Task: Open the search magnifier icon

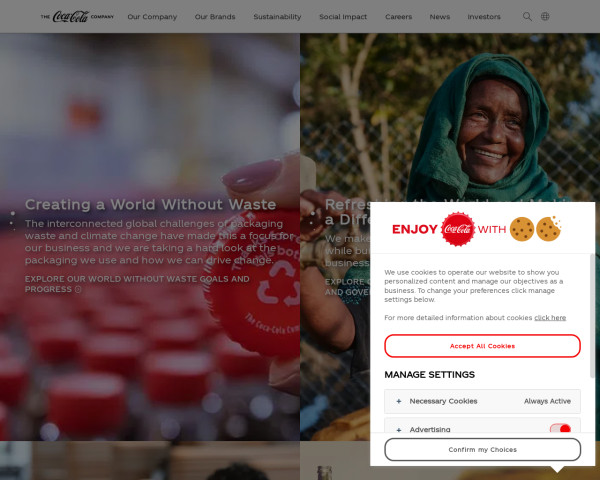Action: click(x=527, y=16)
